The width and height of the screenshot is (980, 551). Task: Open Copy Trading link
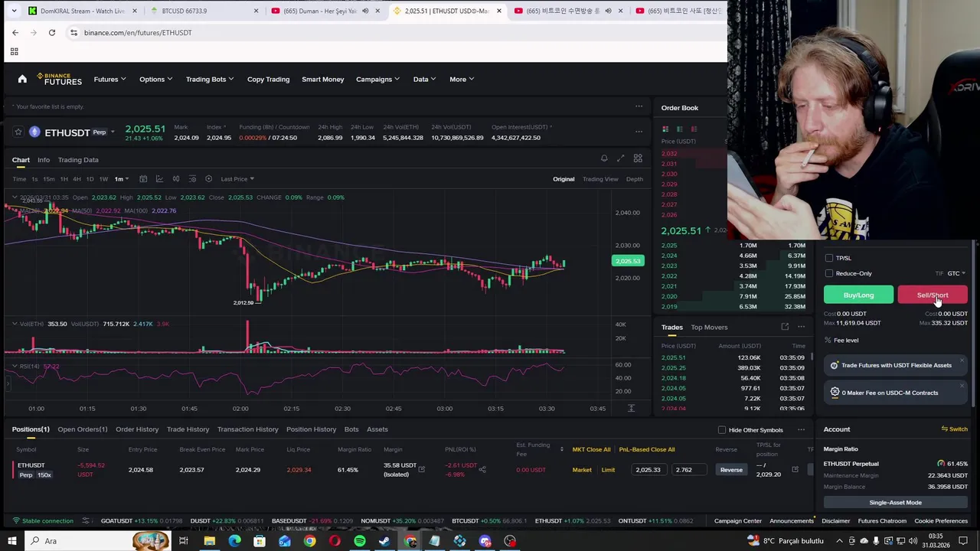pos(268,79)
